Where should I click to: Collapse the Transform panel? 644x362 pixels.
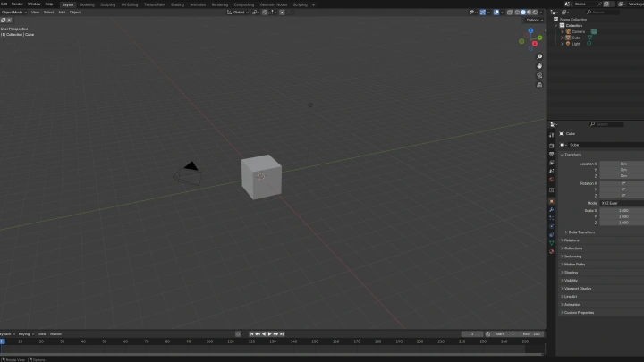(x=571, y=155)
